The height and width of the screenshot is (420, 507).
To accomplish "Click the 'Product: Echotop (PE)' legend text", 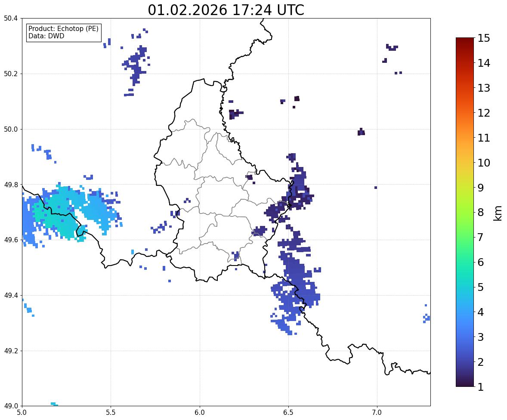I will click(63, 29).
